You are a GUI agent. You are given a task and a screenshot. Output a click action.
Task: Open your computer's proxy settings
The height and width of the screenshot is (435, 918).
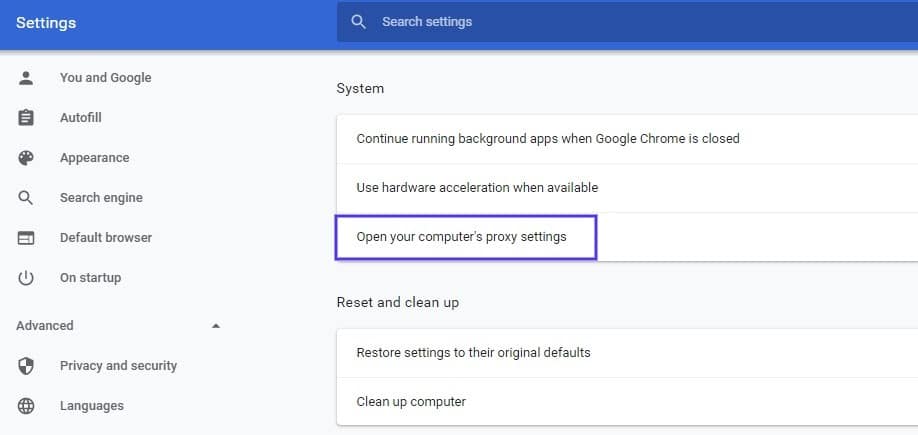(462, 237)
